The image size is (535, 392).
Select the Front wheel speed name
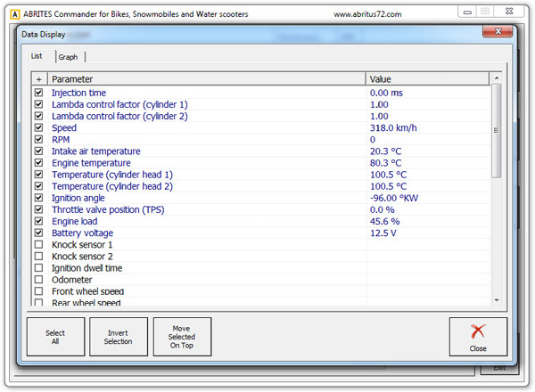point(88,291)
